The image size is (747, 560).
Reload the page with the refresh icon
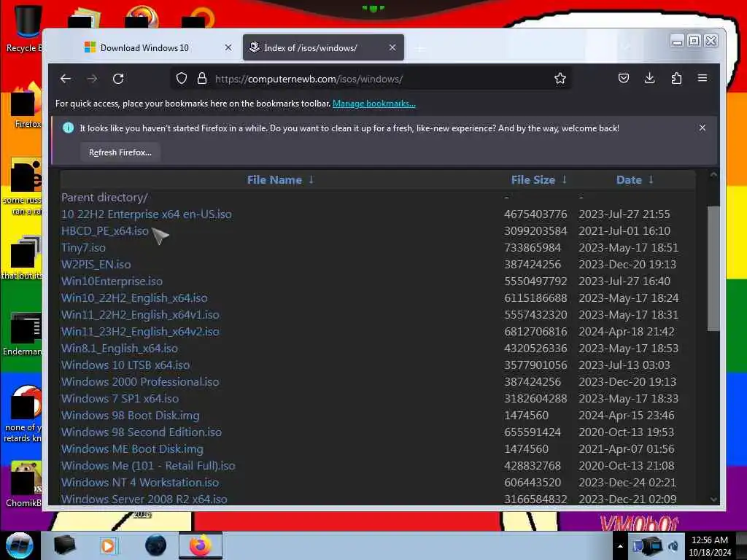pyautogui.click(x=118, y=79)
